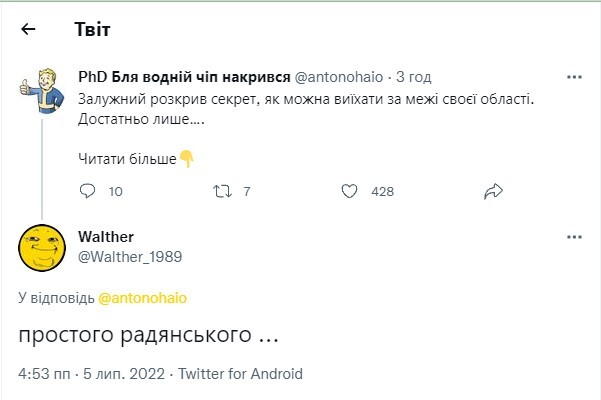Viewport: 601px width, 400px height.
Task: Click the back arrow icon
Action: pyautogui.click(x=28, y=29)
